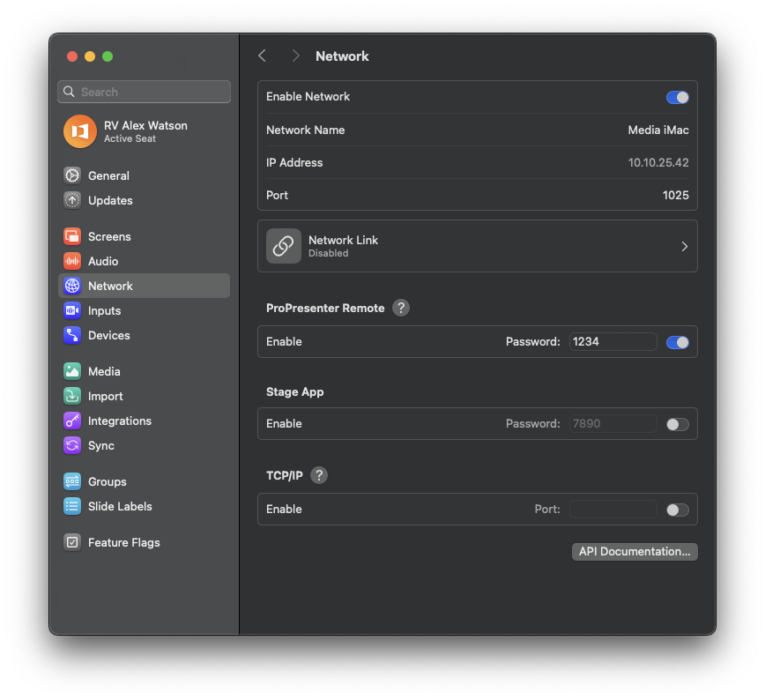Click the ProPresenter Remote password field
Screen dimensions: 765x700
coord(613,341)
